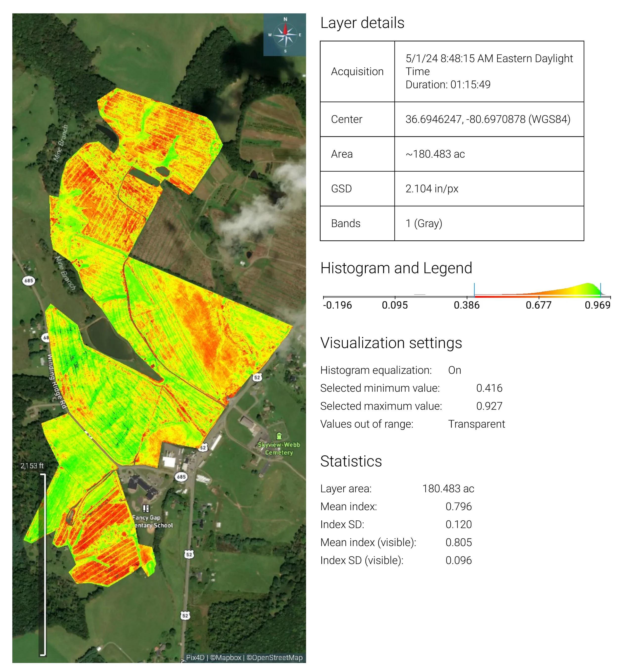Screen dimensions: 618x672
Task: Open the ©Mapbox attribution link
Action: 226,657
